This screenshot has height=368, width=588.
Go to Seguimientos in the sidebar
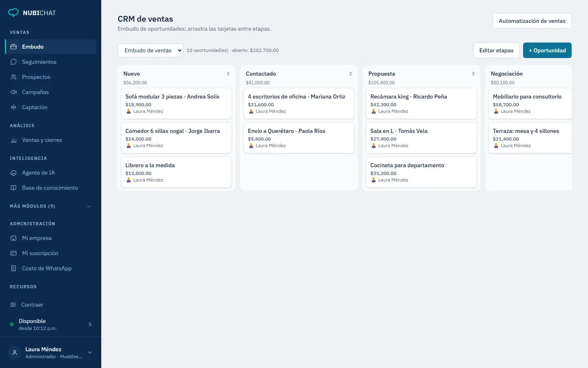tap(51, 62)
